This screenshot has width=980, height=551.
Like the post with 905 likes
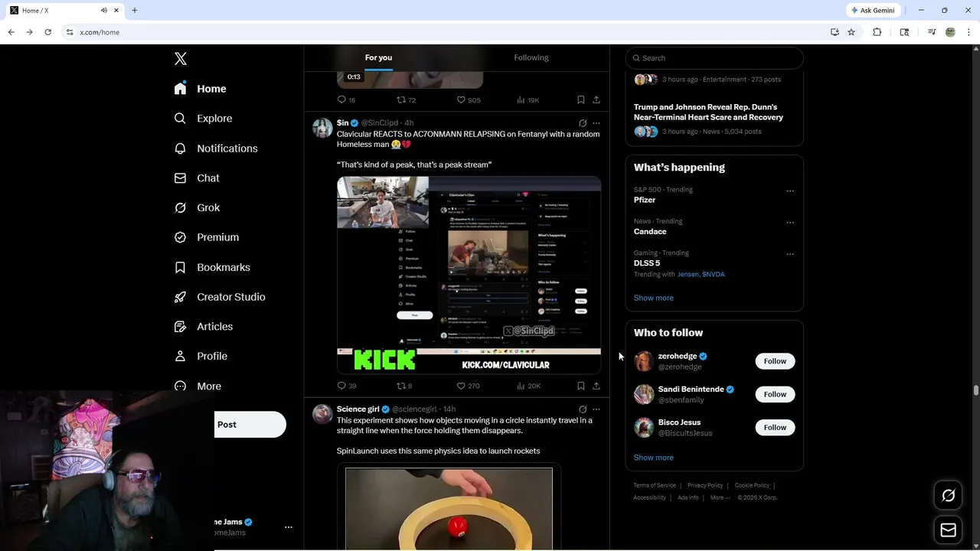[468, 99]
